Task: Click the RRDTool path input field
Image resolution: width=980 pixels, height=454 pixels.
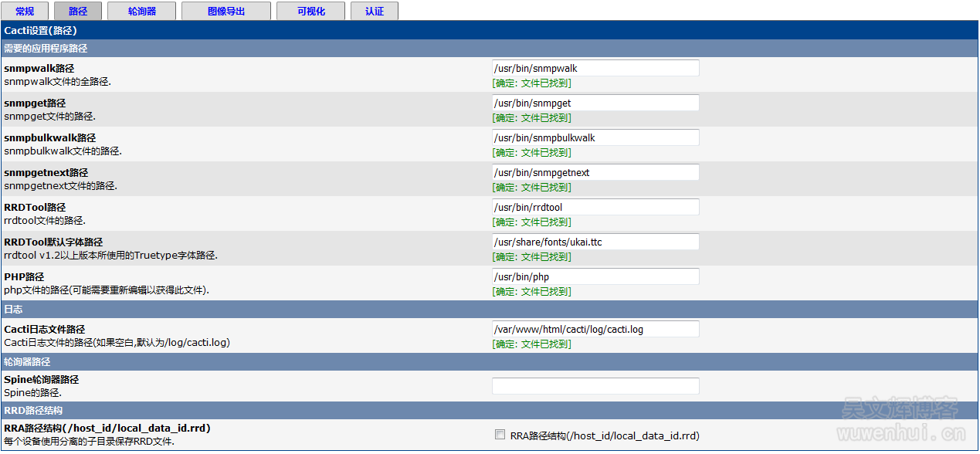Action: coord(595,208)
